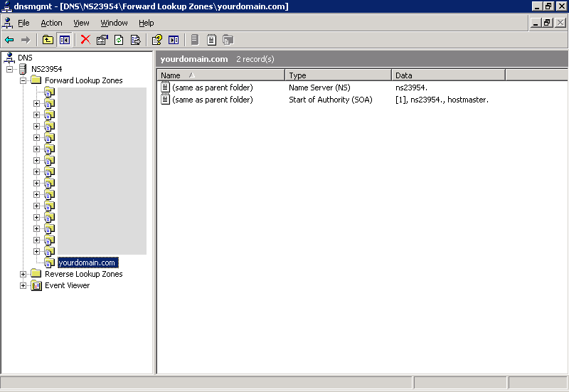This screenshot has height=392, width=569.
Task: Click the DNS console icon beside File menu
Action: pos(8,23)
